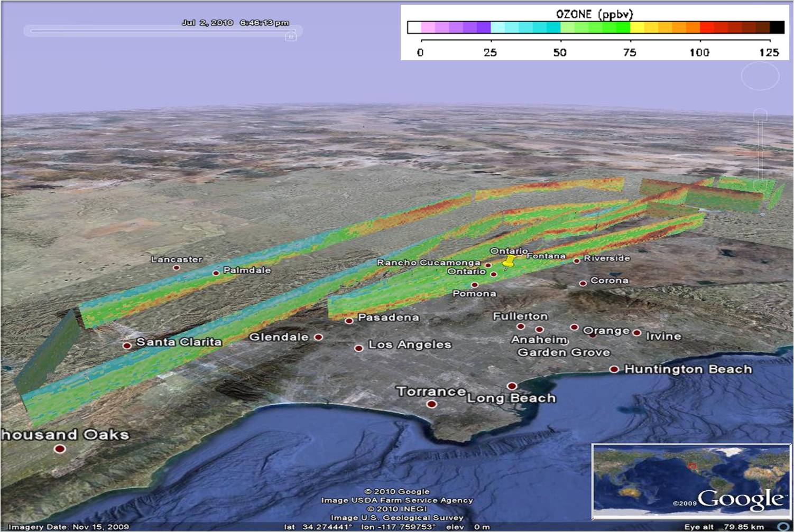The width and height of the screenshot is (794, 532).
Task: Click the Palmdale placemark dot
Action: pyautogui.click(x=216, y=273)
